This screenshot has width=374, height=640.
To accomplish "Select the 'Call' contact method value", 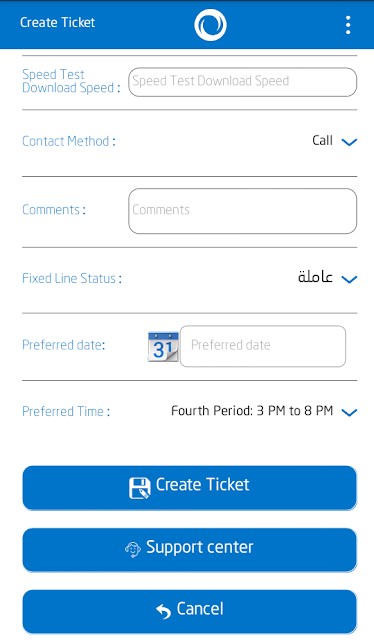I will coord(322,140).
